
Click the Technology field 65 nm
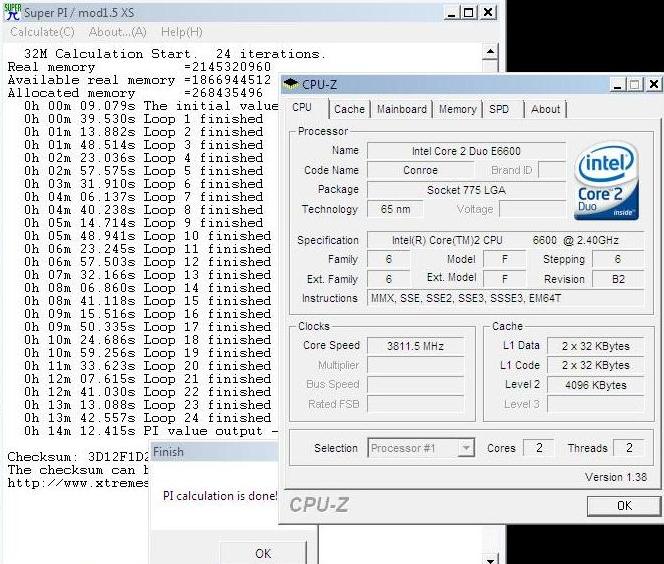point(395,209)
